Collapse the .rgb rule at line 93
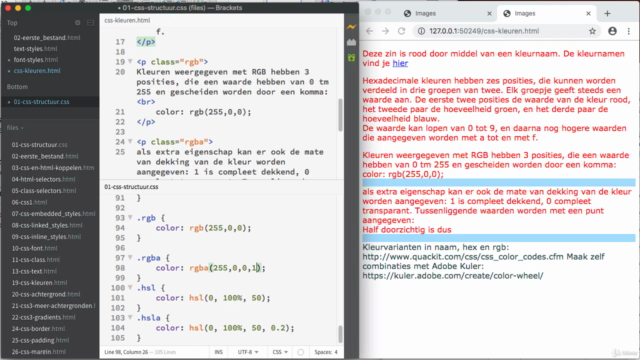The height and width of the screenshot is (360, 640). coord(130,218)
